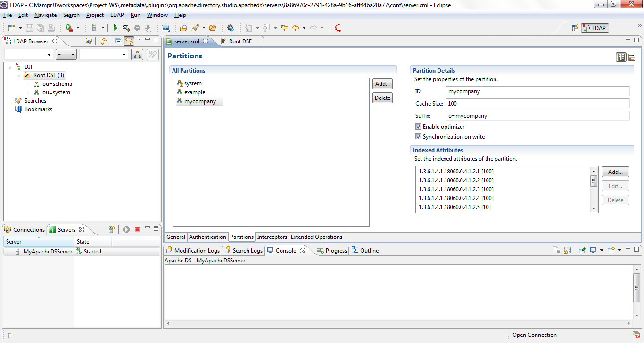Screen dimensions: 644x343
Task: Click the New Server icon in Servers panel
Action: click(112, 230)
